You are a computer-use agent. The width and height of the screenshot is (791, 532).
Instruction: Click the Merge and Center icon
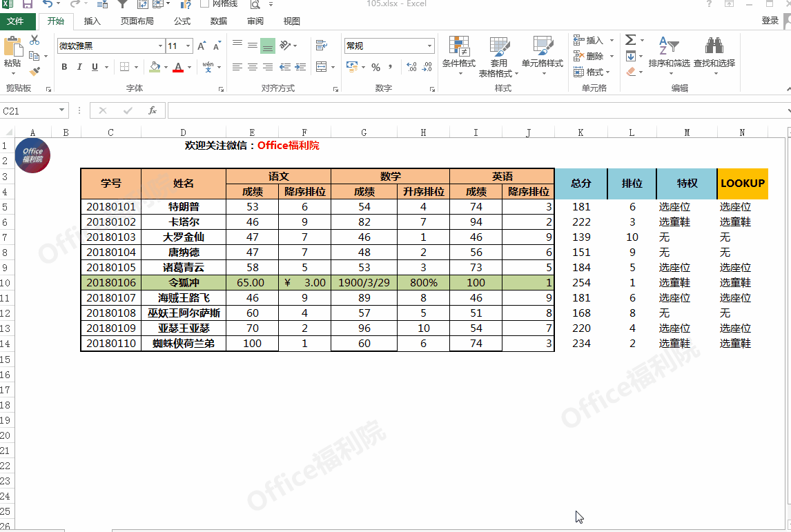(322, 66)
